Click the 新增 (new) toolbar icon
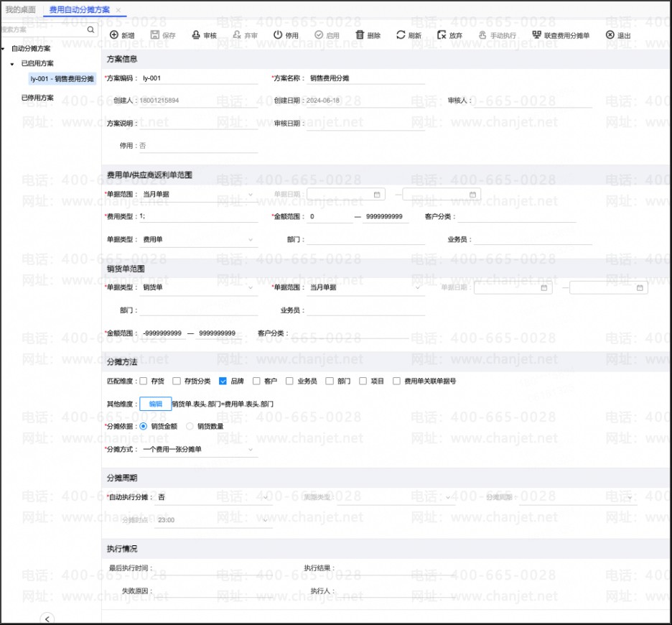This screenshot has height=625, width=672. [x=114, y=35]
